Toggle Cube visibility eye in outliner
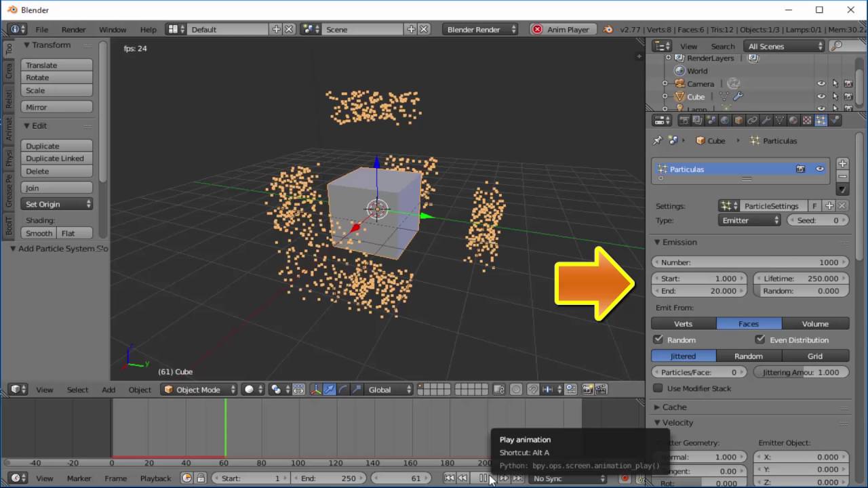The width and height of the screenshot is (868, 488). click(821, 97)
